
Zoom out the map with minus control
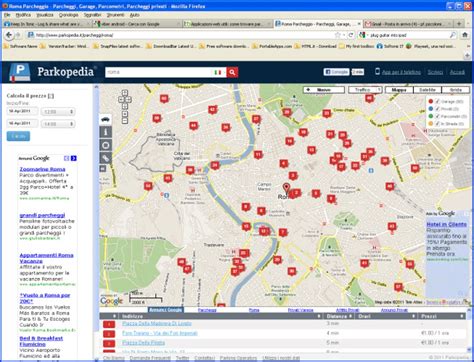click(x=125, y=121)
